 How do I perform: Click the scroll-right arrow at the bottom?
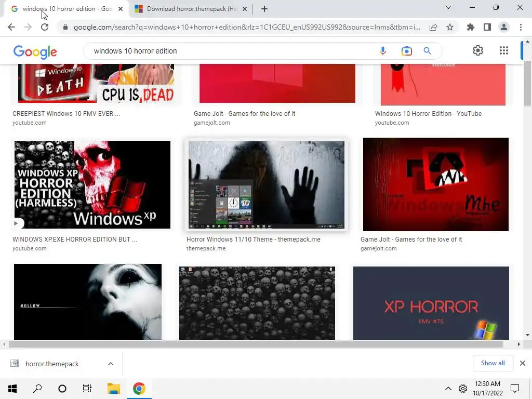tap(519, 344)
